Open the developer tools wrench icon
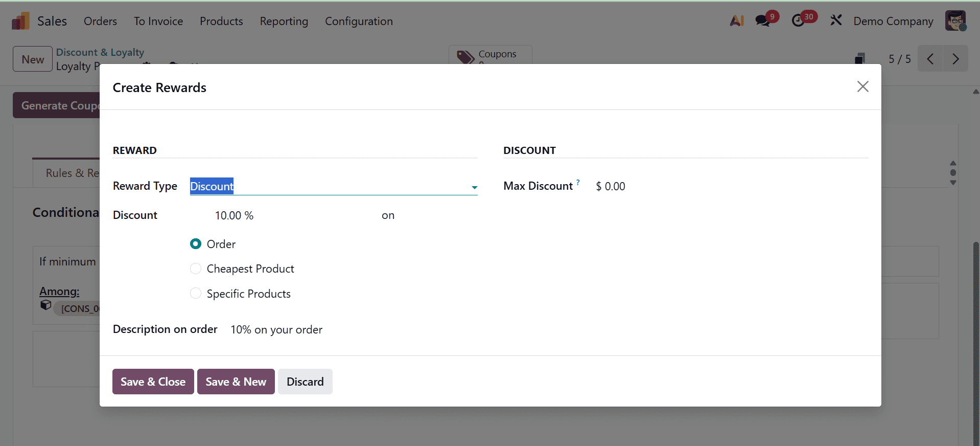This screenshot has width=980, height=446. pyautogui.click(x=835, y=20)
